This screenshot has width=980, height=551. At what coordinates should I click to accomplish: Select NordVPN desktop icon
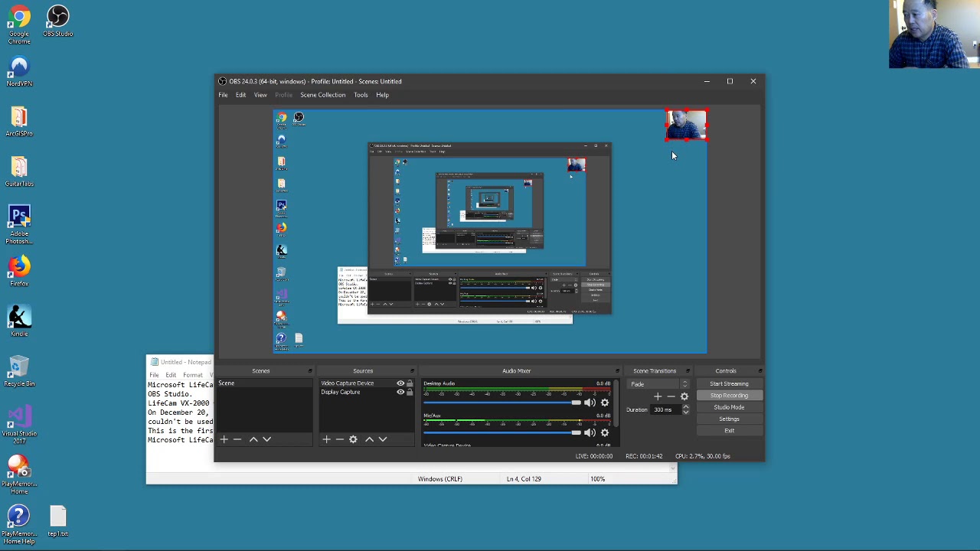click(x=19, y=71)
